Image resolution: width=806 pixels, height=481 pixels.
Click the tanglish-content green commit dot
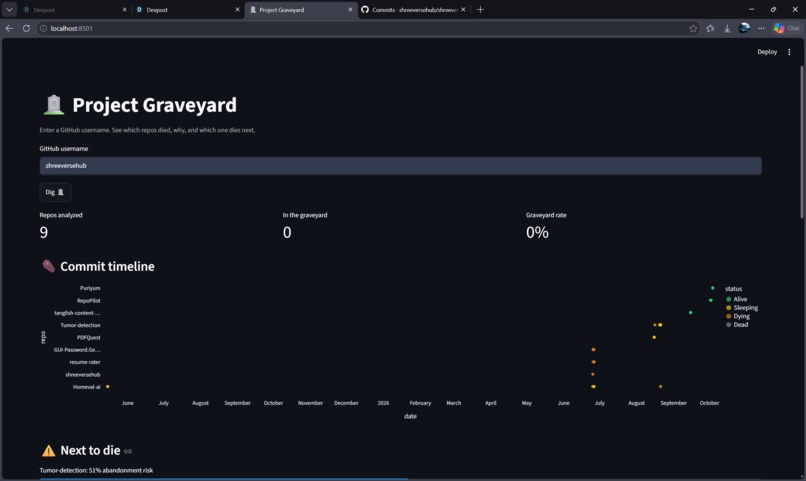tap(690, 312)
